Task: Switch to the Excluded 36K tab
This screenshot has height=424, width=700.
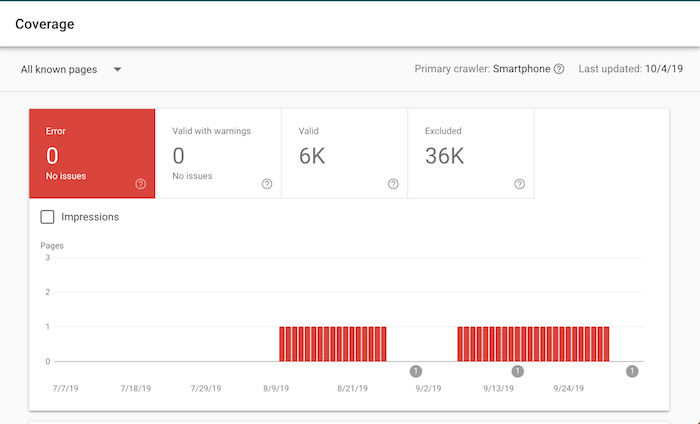Action: point(470,154)
